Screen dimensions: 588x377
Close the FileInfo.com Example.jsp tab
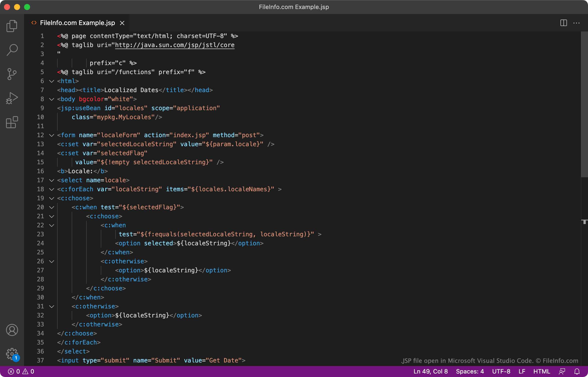point(122,23)
